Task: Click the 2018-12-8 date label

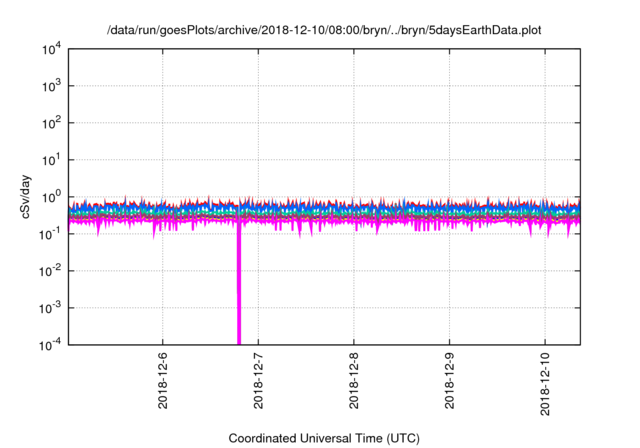Action: [353, 381]
